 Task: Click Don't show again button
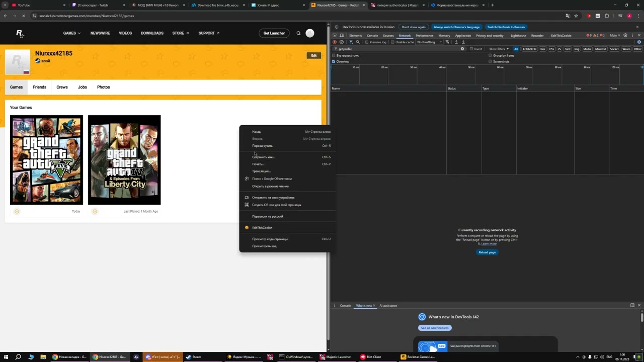[x=414, y=27]
